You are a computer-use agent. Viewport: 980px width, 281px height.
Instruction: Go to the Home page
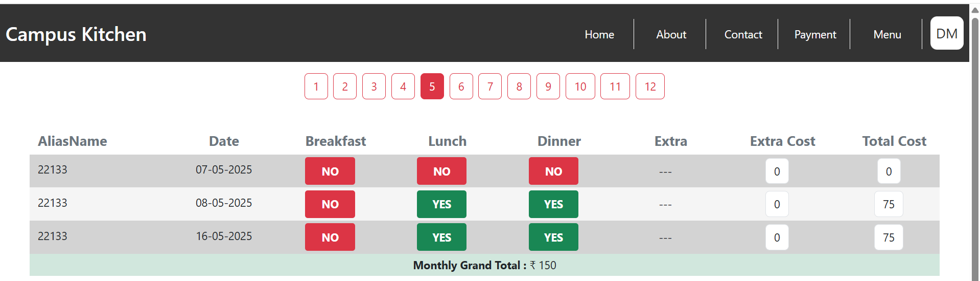click(x=599, y=34)
